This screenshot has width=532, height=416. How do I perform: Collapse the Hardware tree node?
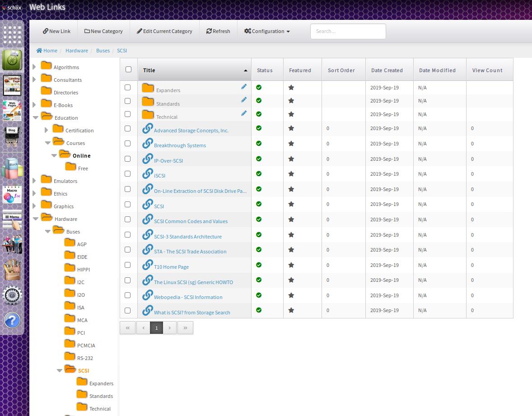point(35,219)
